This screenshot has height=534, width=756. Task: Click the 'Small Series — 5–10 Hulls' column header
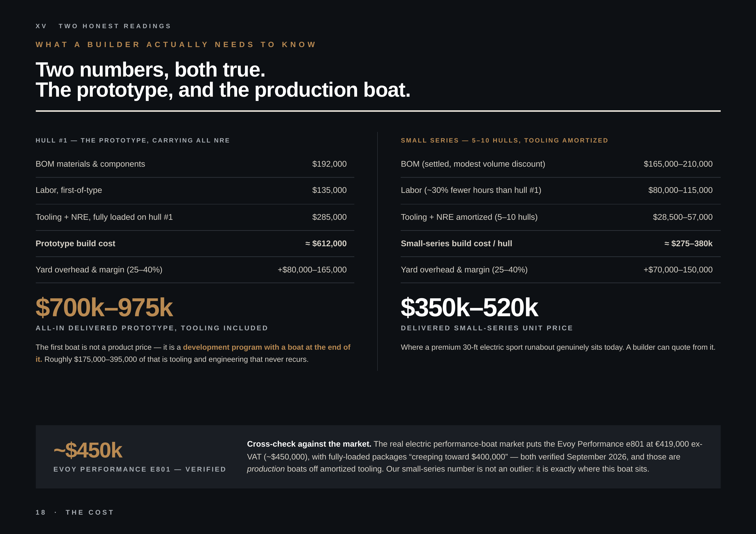point(504,140)
